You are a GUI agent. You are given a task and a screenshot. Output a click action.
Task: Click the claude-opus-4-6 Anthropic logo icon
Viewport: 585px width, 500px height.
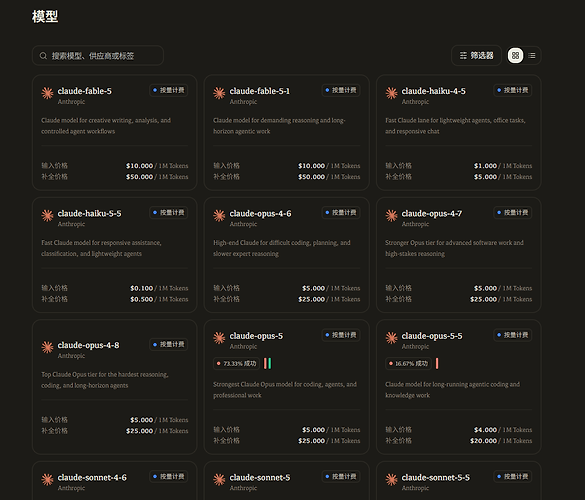(x=219, y=215)
